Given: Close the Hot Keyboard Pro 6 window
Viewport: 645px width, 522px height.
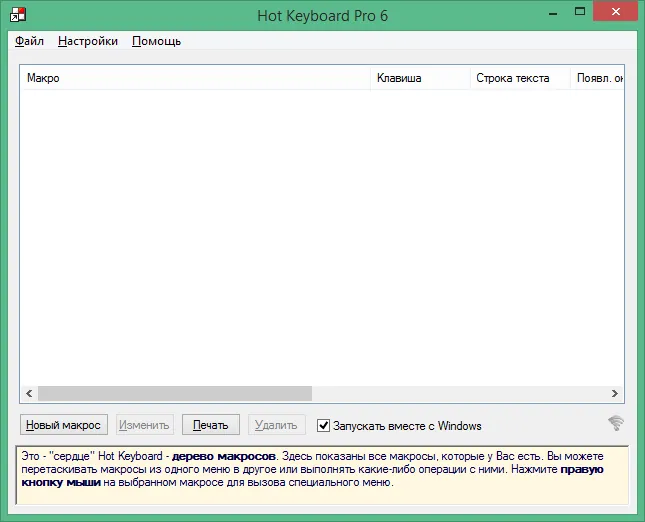Looking at the screenshot, I should pyautogui.click(x=616, y=12).
